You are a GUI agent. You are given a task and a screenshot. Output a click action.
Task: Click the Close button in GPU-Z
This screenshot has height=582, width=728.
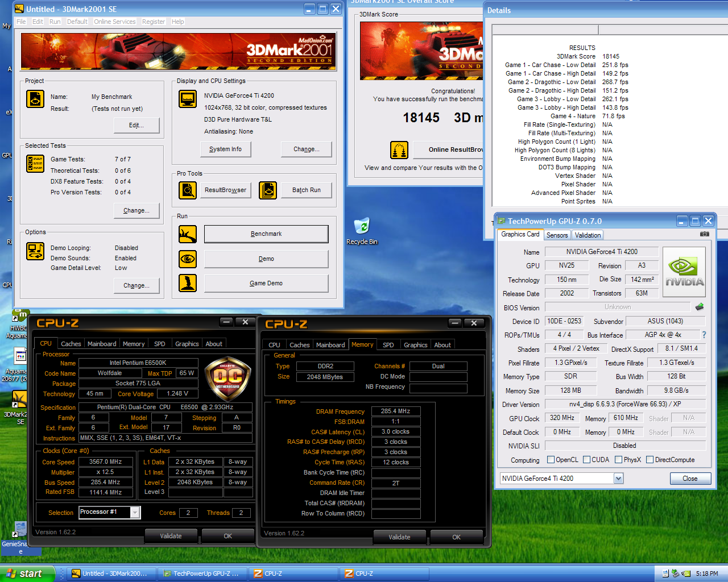click(690, 479)
